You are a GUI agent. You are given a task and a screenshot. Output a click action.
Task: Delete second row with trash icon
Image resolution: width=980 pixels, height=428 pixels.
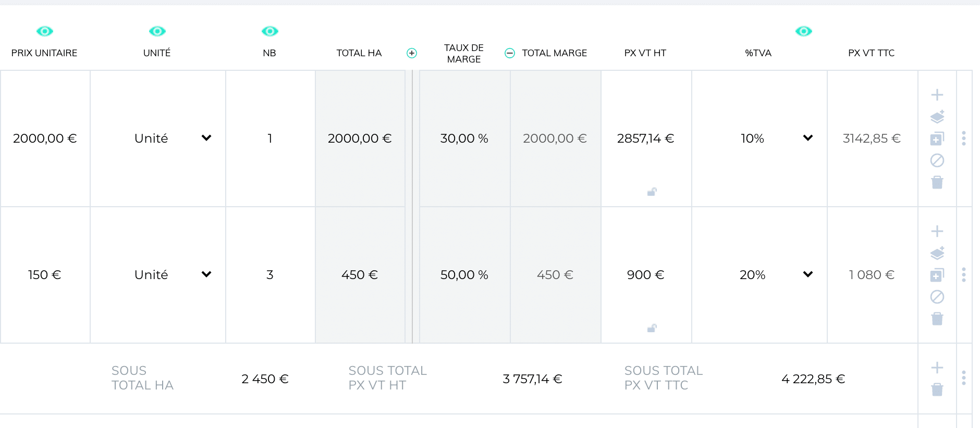click(937, 319)
